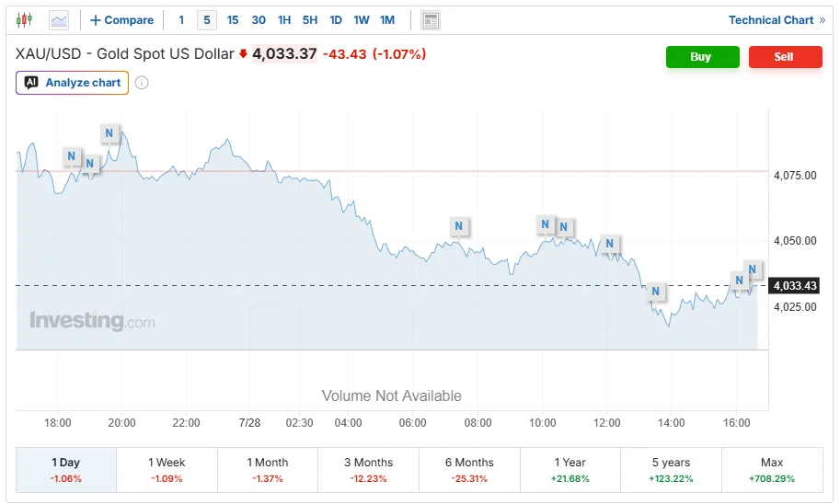
Task: Select the 1 Year range tab
Action: (570, 470)
